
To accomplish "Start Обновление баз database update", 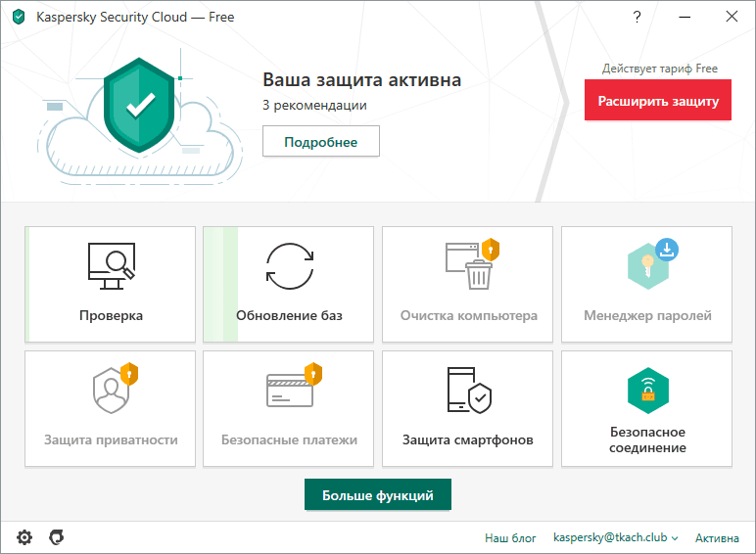I will pyautogui.click(x=288, y=284).
